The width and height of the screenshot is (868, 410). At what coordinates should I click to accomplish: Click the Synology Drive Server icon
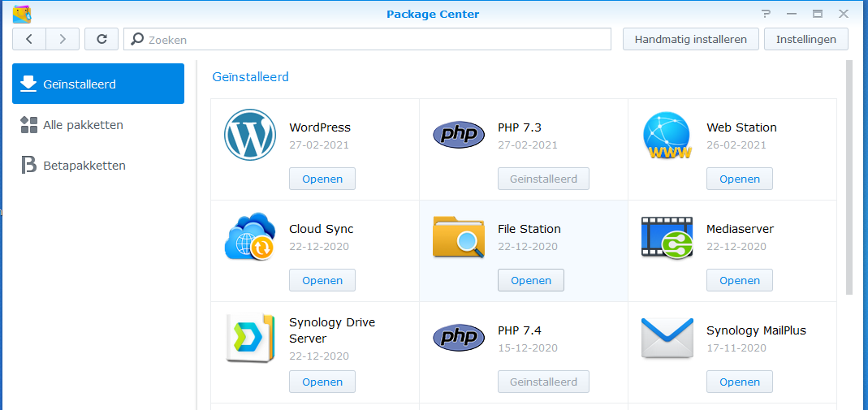(x=249, y=338)
